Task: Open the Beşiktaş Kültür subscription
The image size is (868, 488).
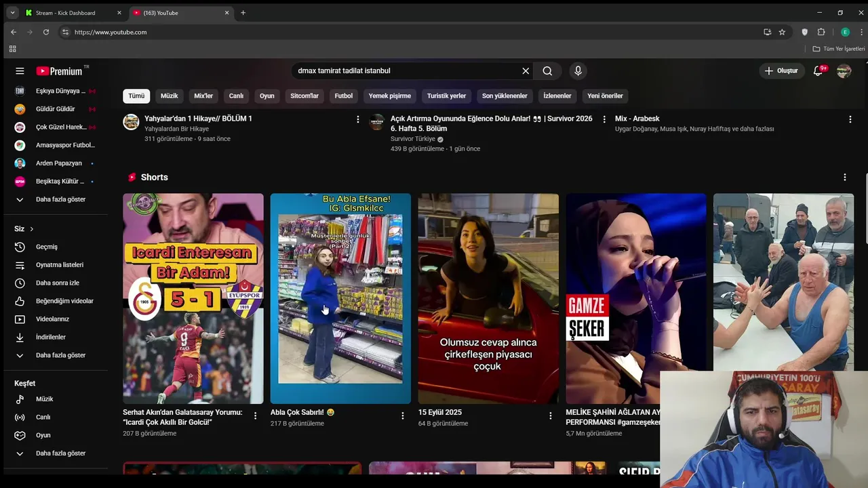Action: click(x=56, y=181)
